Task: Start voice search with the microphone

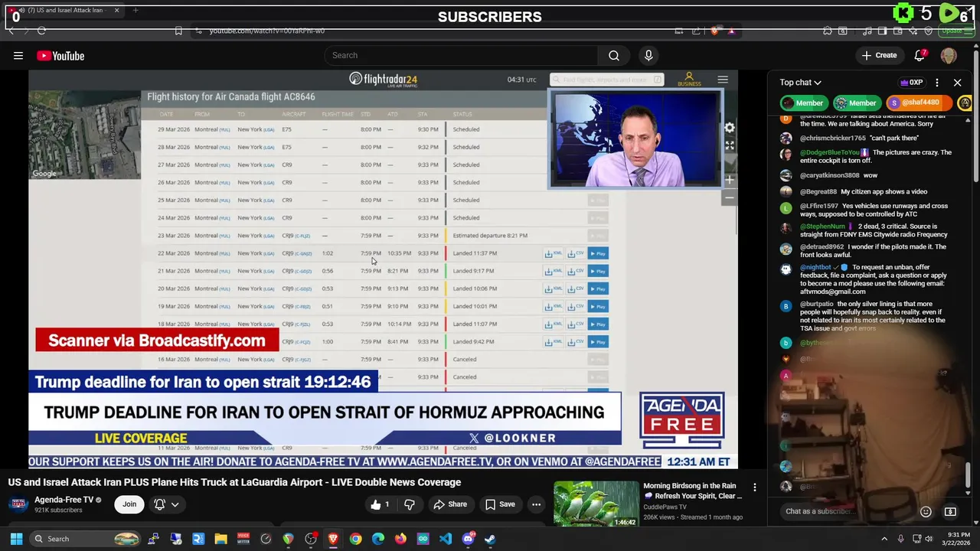Action: [x=648, y=55]
